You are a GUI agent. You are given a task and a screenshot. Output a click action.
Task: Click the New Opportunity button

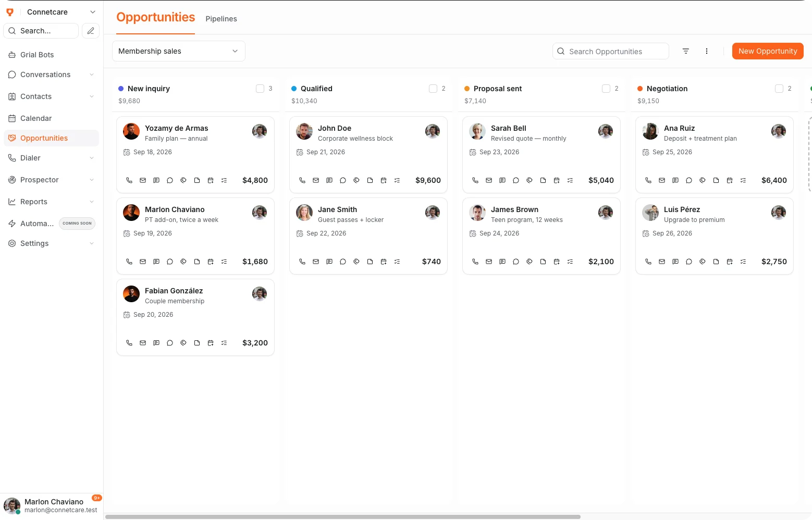coord(768,51)
